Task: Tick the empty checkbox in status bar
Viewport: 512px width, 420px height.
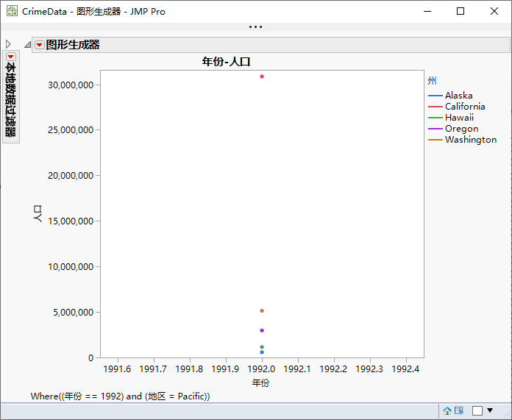Action: point(477,410)
